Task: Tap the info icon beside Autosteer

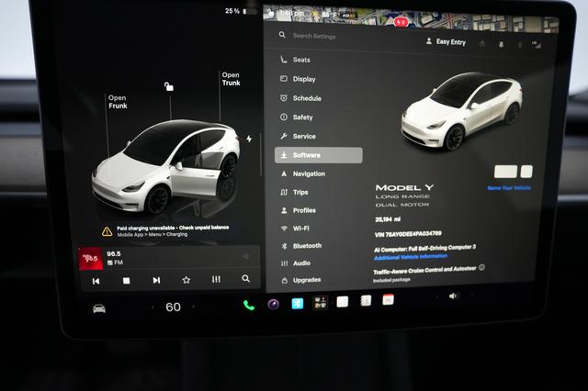Action: point(481,267)
